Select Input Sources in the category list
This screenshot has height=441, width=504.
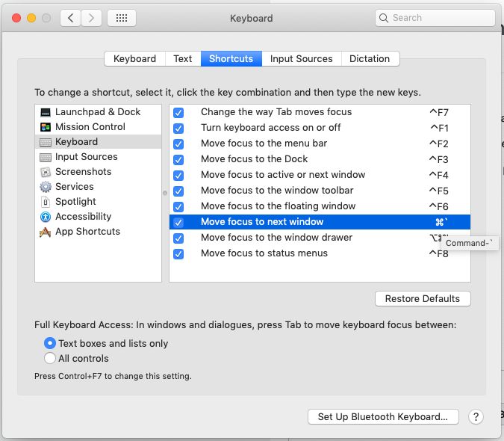(98, 157)
